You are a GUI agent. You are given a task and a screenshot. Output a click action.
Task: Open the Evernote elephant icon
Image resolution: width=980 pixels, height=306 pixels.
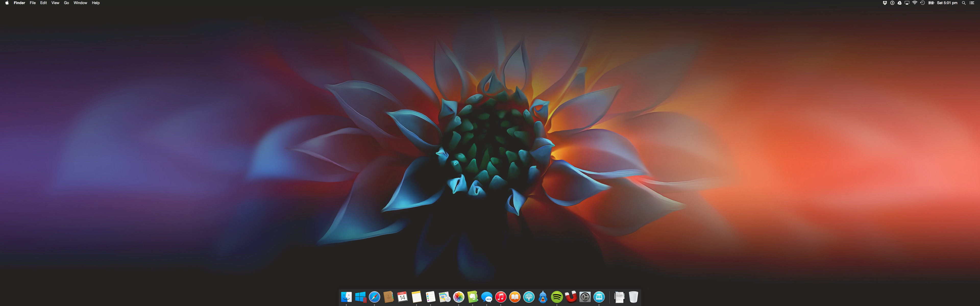[472, 297]
